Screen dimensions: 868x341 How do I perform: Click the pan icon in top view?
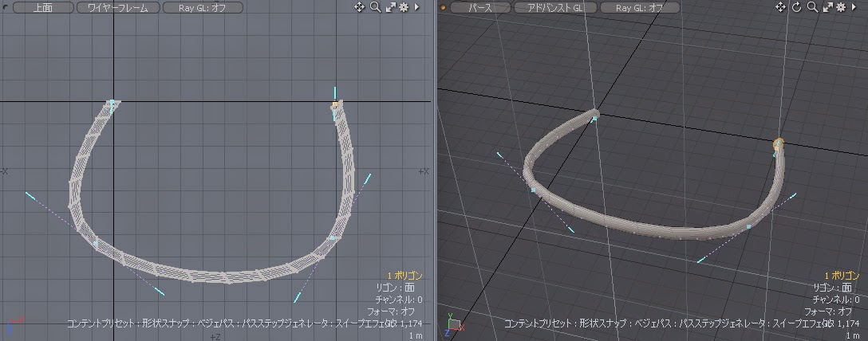point(359,7)
